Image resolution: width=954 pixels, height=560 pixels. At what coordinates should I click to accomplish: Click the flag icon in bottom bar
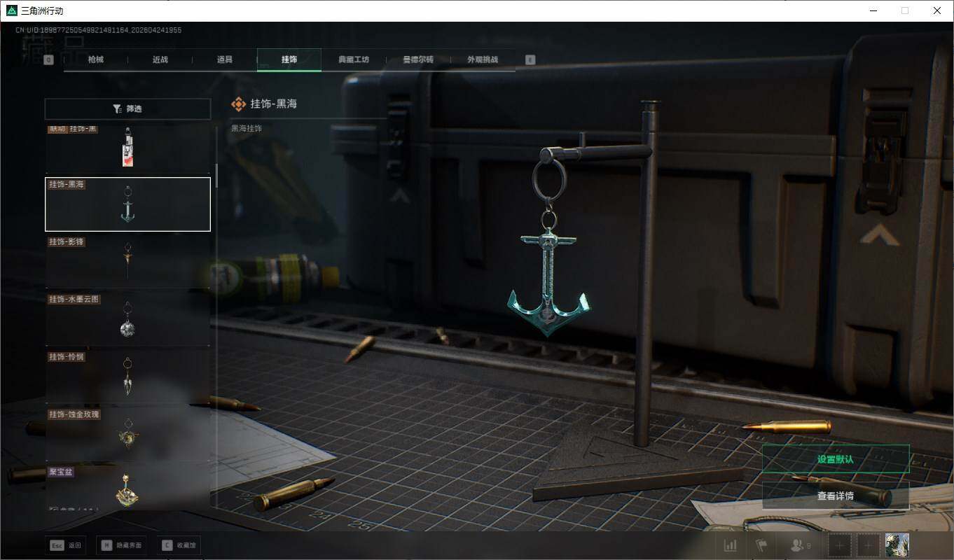761,545
